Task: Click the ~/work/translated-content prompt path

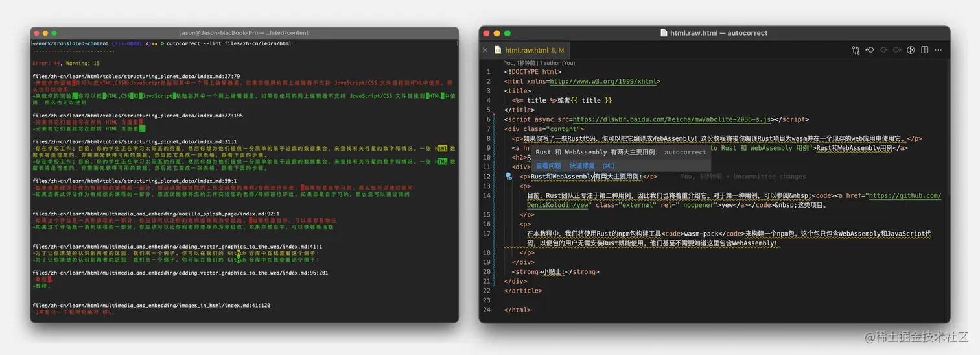Action: (x=70, y=43)
